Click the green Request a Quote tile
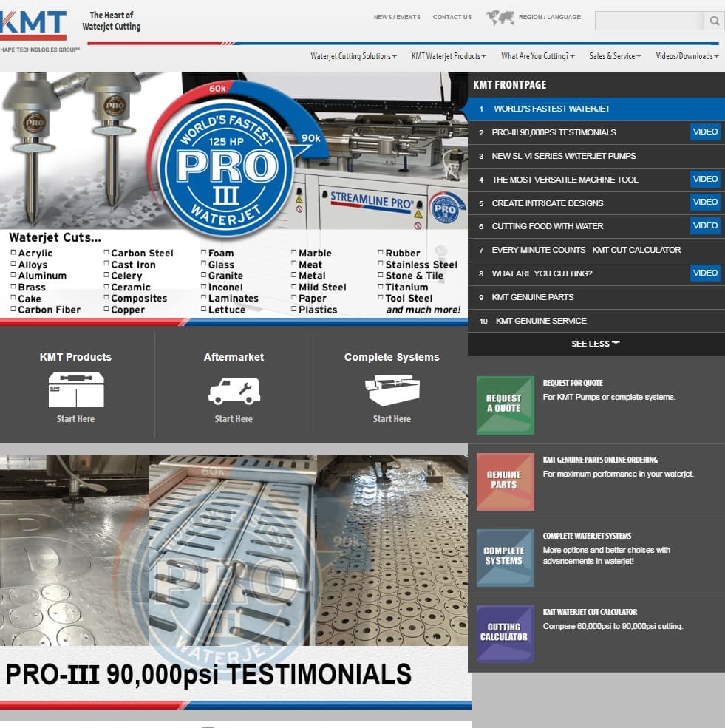The height and width of the screenshot is (728, 725). (505, 405)
